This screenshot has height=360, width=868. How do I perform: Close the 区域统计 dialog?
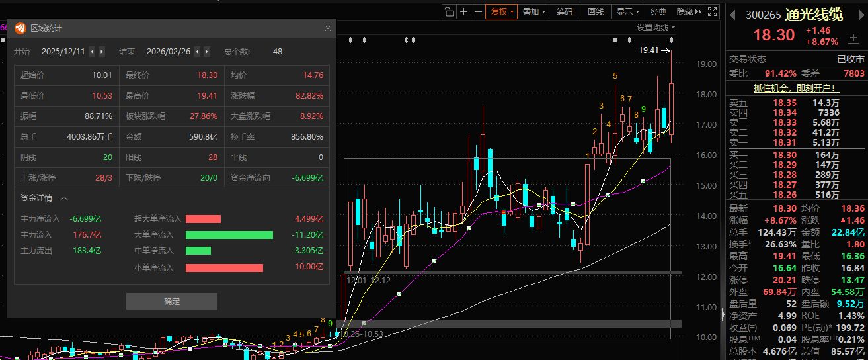[328, 28]
